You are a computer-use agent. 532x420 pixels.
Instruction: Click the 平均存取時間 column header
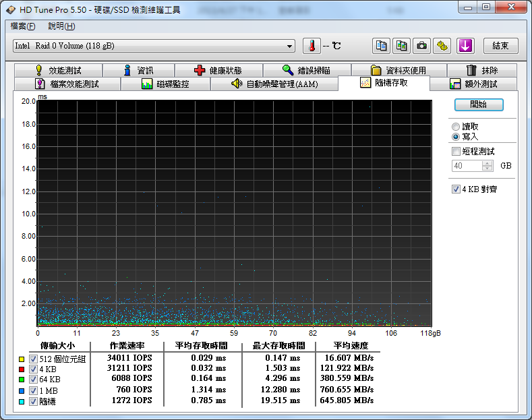click(x=201, y=346)
